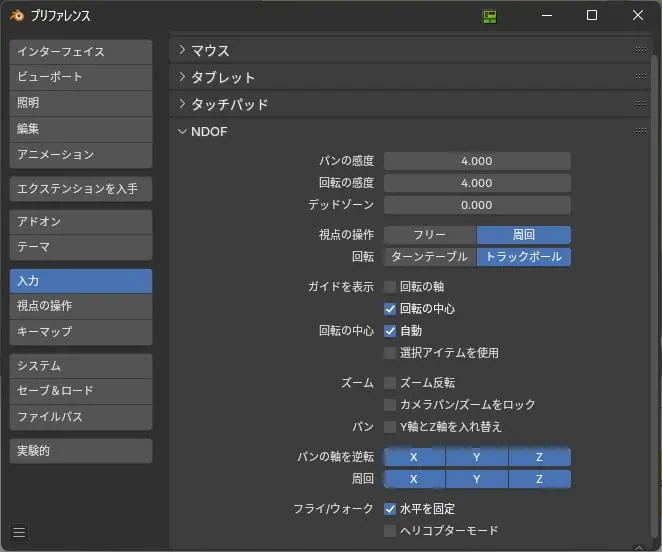The width and height of the screenshot is (662, 552).
Task: Click the パンの感度 value field
Action: [x=477, y=161]
